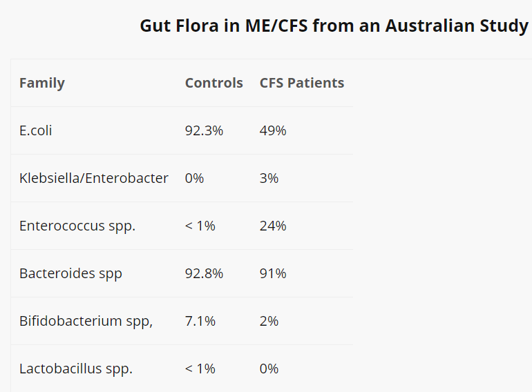Select the Bacteroides spp row label
532x392 pixels.
pyautogui.click(x=70, y=274)
